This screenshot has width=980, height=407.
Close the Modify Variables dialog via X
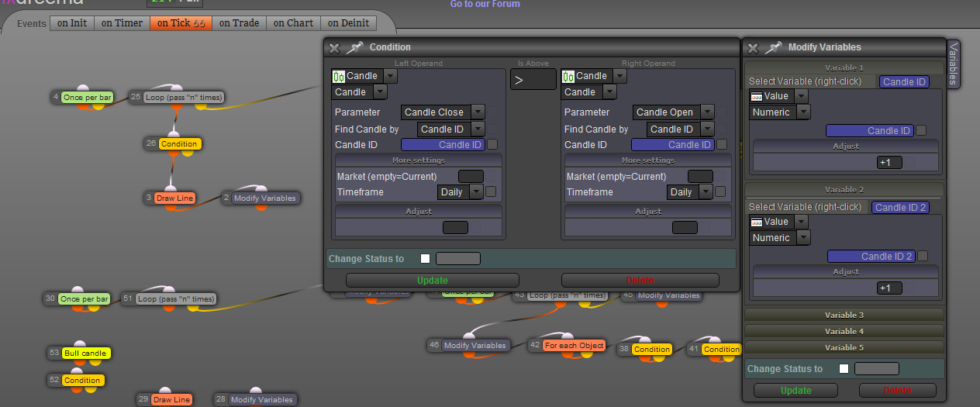pyautogui.click(x=752, y=48)
